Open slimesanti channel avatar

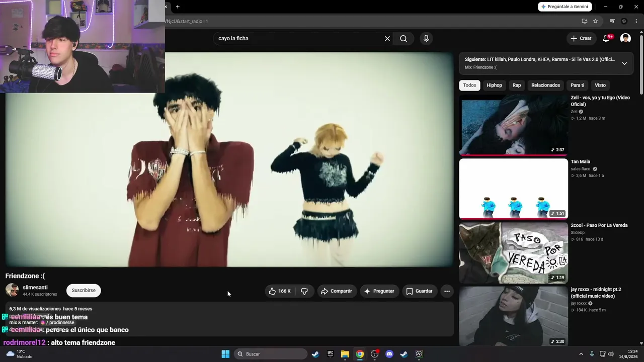pos(12,290)
